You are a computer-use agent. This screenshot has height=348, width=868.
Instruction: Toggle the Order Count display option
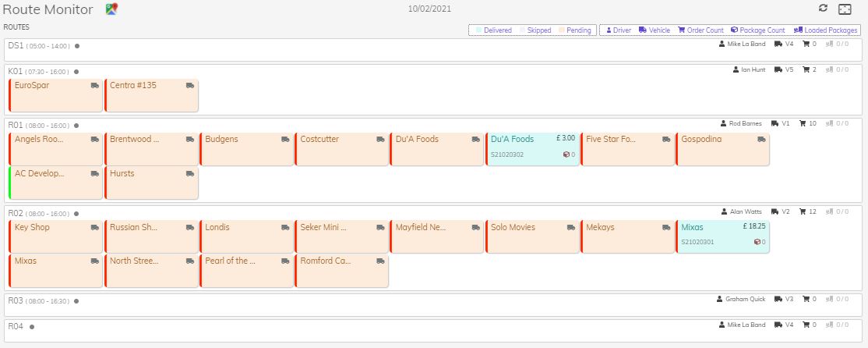point(700,30)
